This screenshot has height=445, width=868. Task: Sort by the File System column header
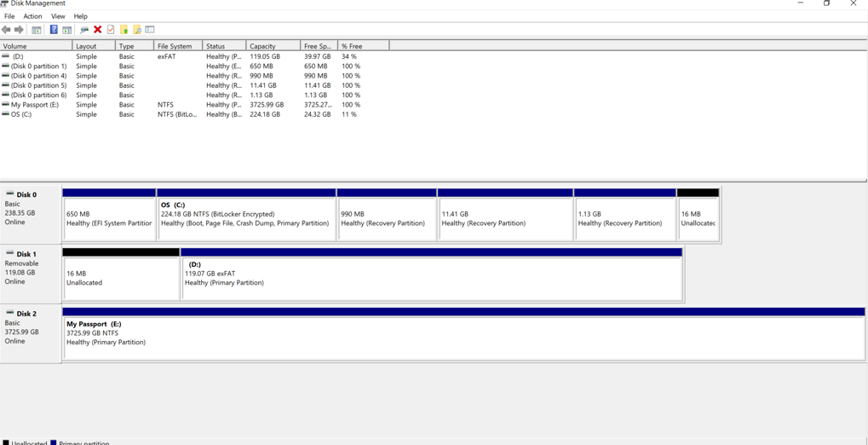178,46
